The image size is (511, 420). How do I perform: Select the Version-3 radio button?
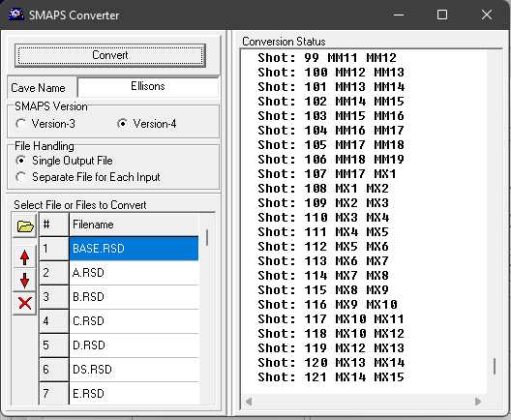21,124
